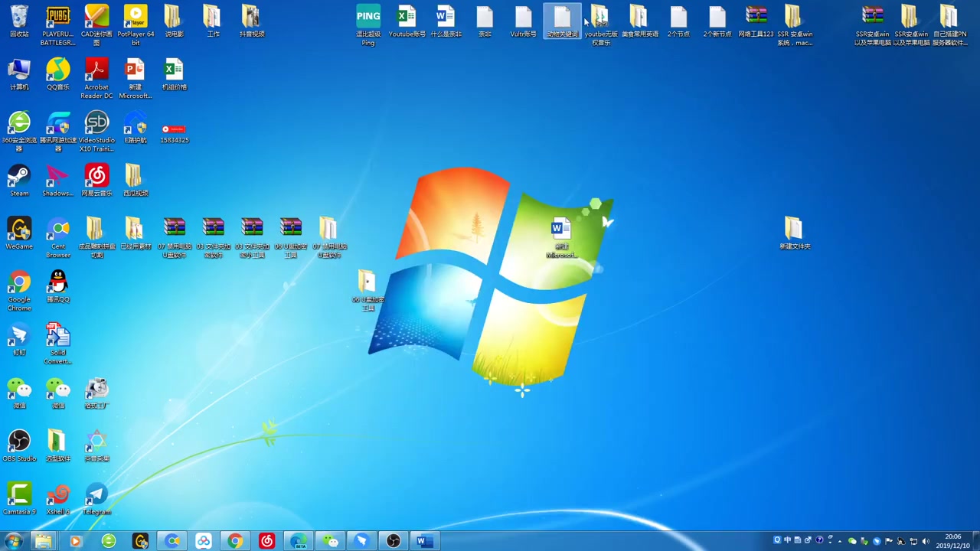Open the 机组价格 Excel file
Screen dimensions: 980x551
click(174, 75)
